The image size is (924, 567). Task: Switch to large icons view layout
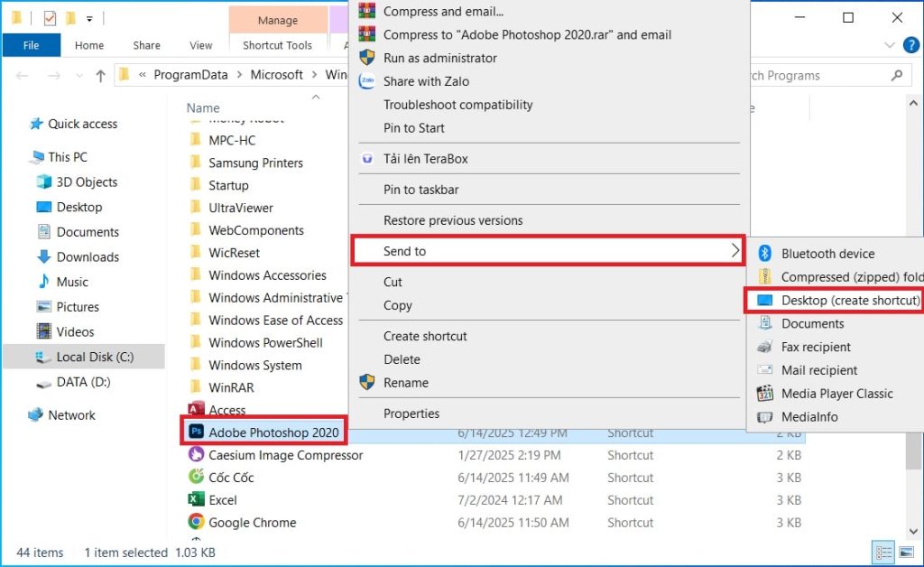point(906,553)
